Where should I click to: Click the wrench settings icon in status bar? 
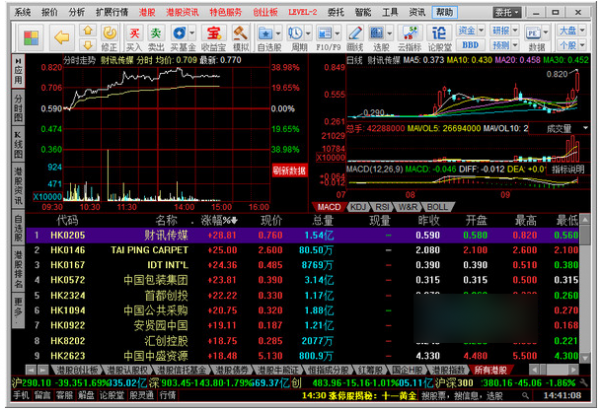click(584, 383)
